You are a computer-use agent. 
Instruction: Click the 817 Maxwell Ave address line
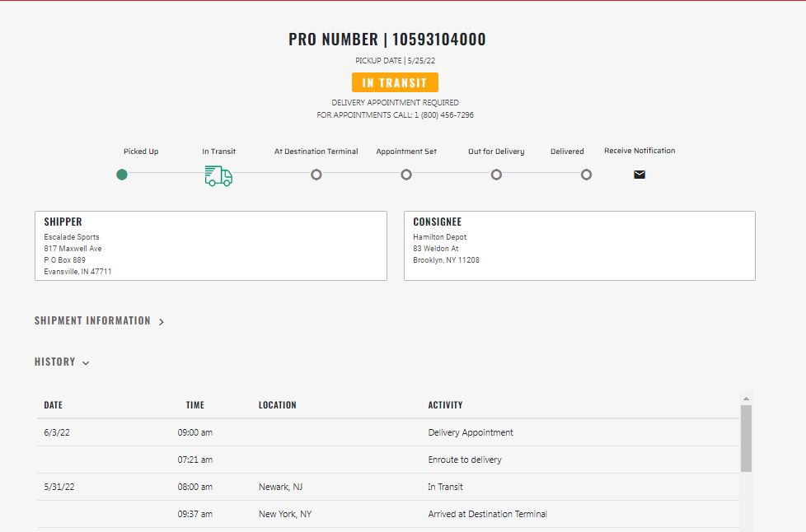click(x=73, y=249)
